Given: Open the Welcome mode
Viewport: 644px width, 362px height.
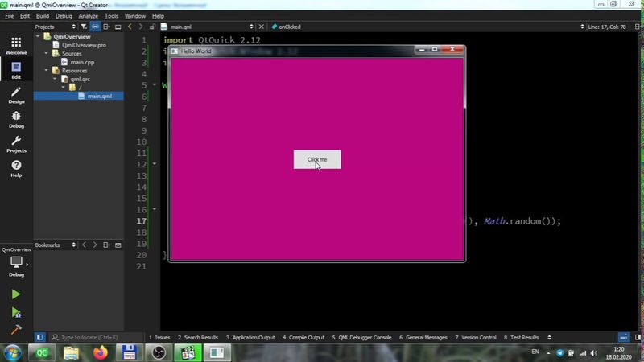Looking at the screenshot, I should (x=16, y=46).
